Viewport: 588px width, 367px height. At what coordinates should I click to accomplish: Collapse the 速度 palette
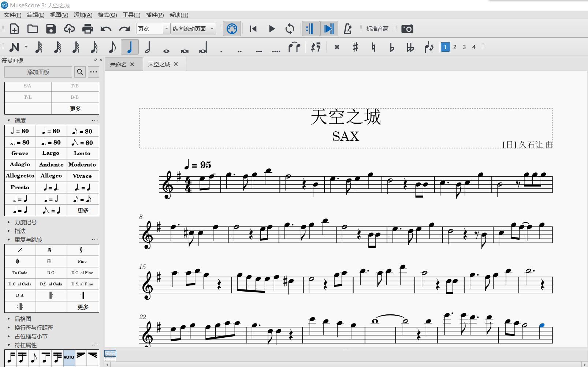[x=9, y=120]
